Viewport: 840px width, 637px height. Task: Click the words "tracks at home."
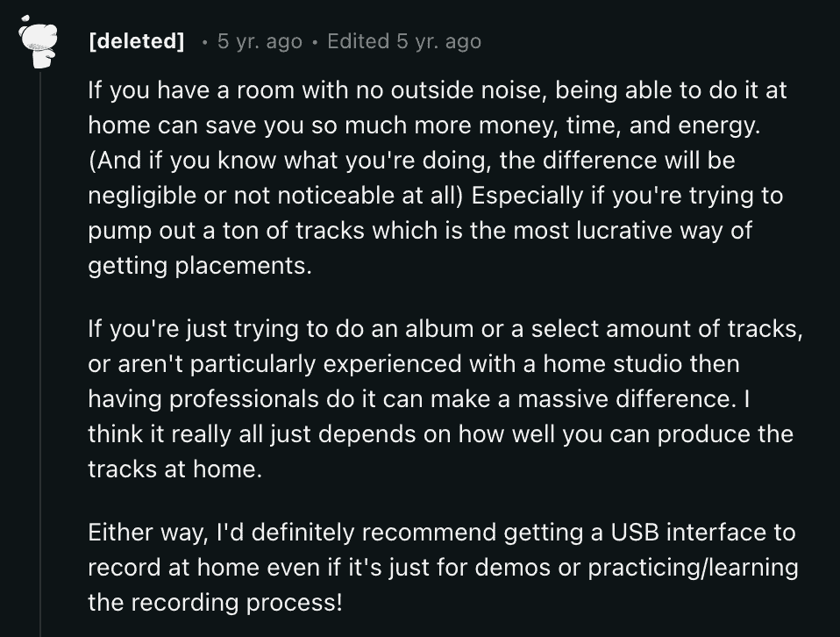click(175, 469)
